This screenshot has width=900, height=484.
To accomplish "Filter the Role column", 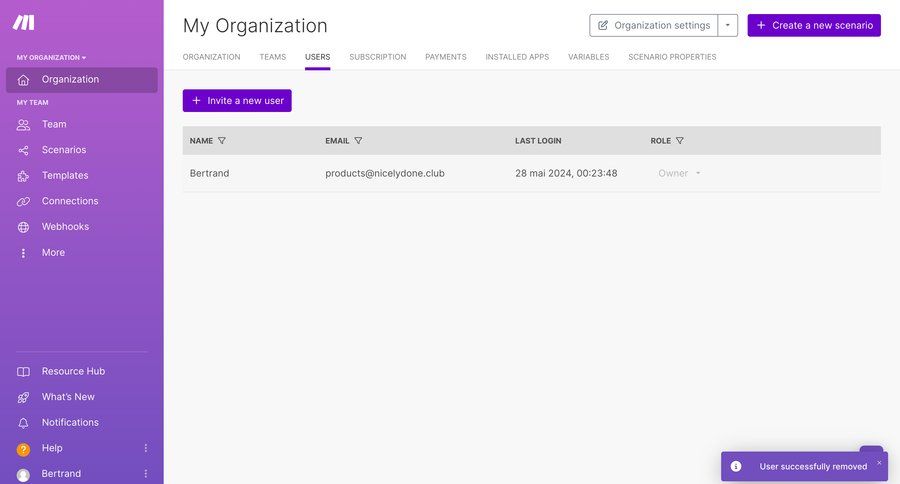I will tap(680, 141).
